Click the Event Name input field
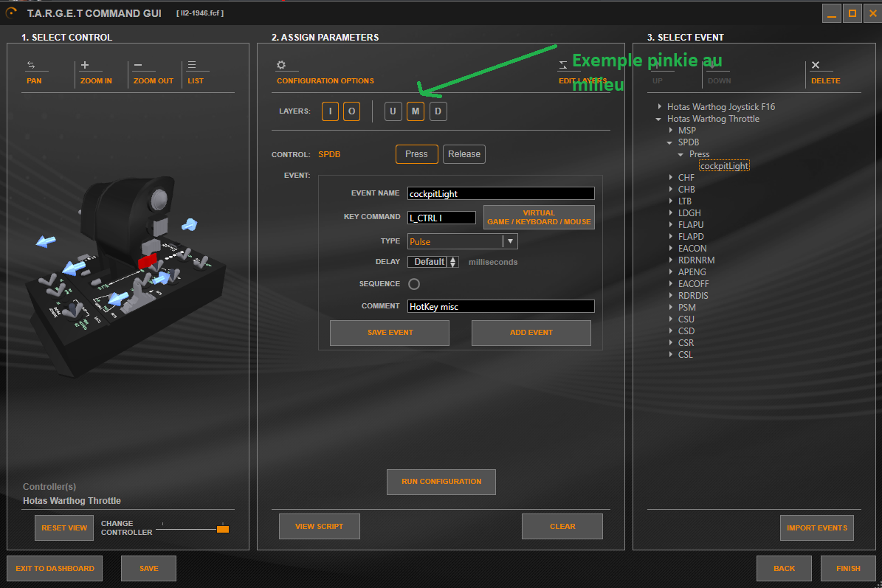Viewport: 882px width, 588px height. tap(500, 194)
